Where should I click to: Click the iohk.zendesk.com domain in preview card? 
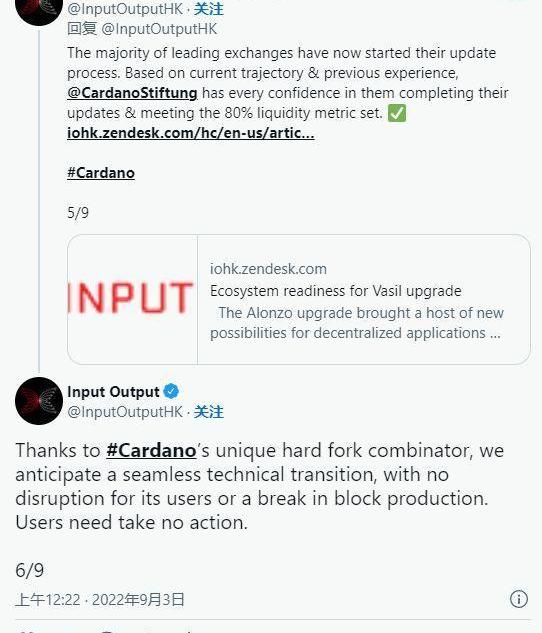[x=268, y=269]
